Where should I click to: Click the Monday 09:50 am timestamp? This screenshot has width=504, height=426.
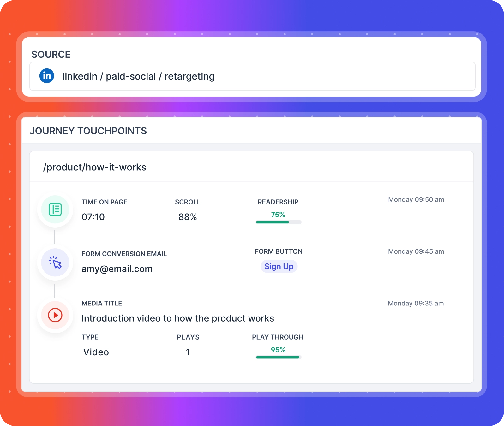[x=416, y=200]
